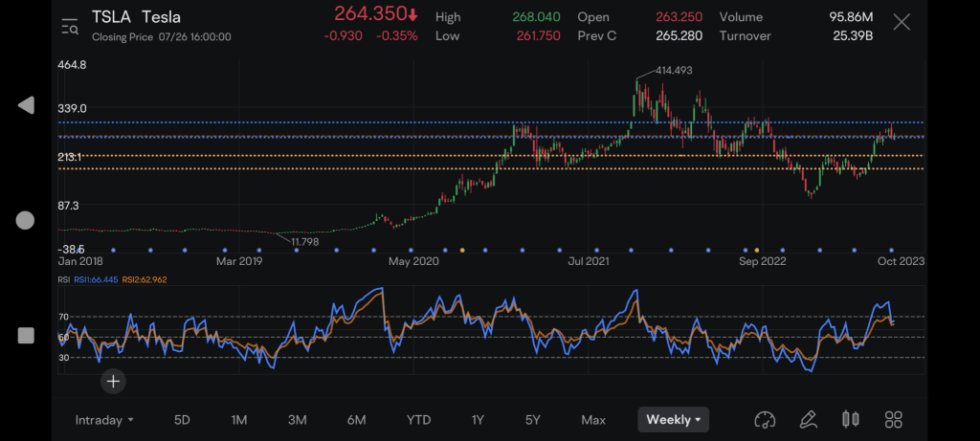Click the 11.798 low price label
This screenshot has height=441, width=980.
coord(305,242)
